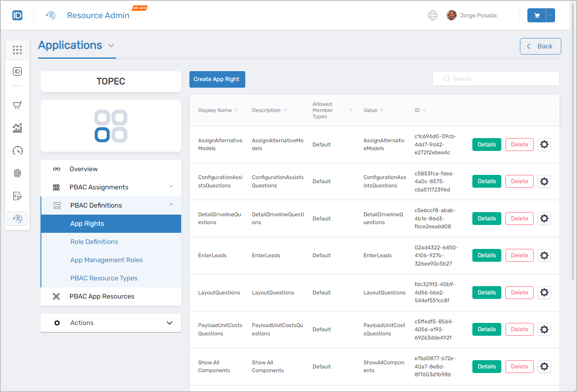577x392 pixels.
Task: Click the fingerprint icon in the sidebar
Action: [x=17, y=173]
